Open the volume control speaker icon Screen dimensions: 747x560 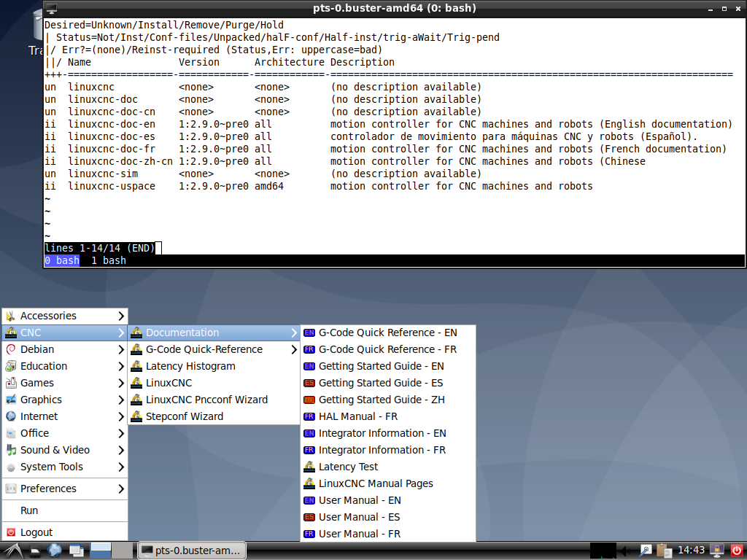coord(625,551)
